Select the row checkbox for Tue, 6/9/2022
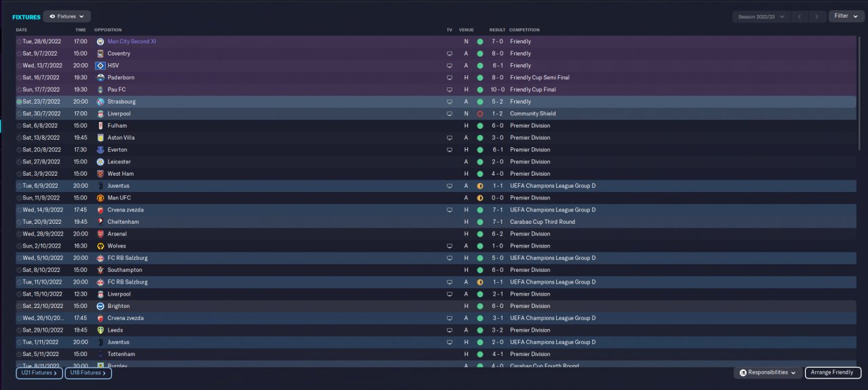868x390 pixels. coord(19,186)
